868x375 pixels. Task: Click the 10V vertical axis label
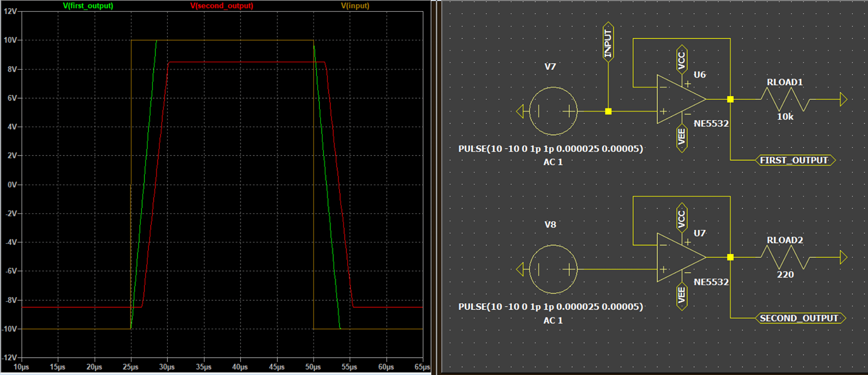click(x=10, y=40)
